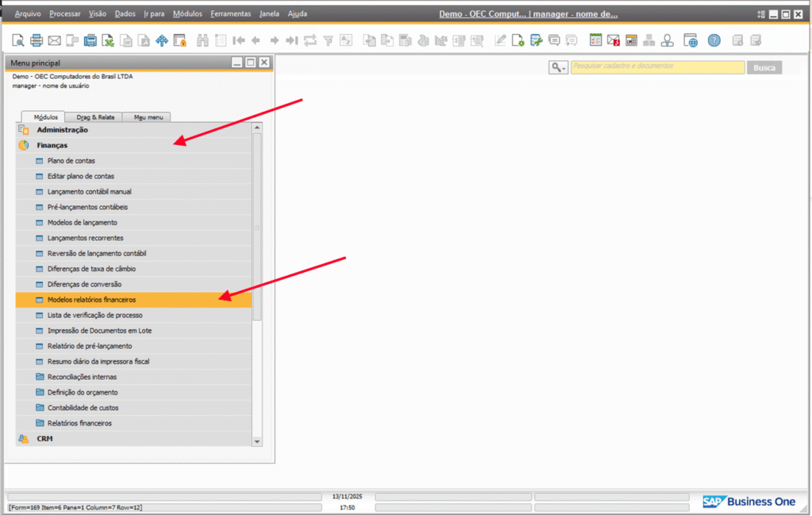Click the Busca button
This screenshot has width=812, height=516.
[x=764, y=68]
